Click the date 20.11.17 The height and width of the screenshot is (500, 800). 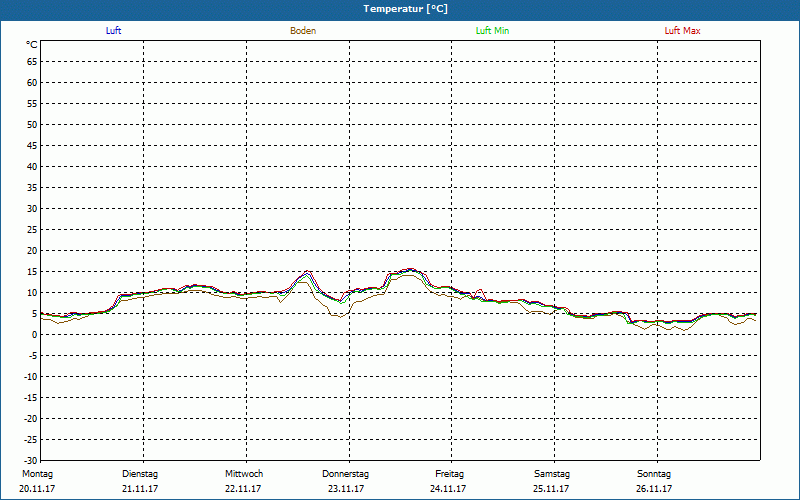coord(37,489)
